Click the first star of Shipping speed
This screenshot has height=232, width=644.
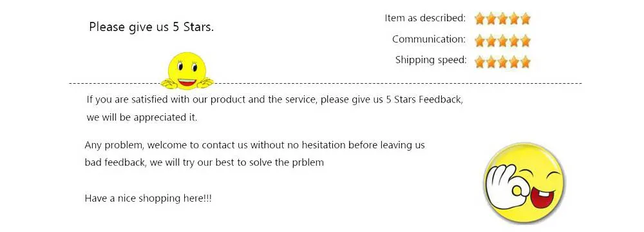click(479, 62)
